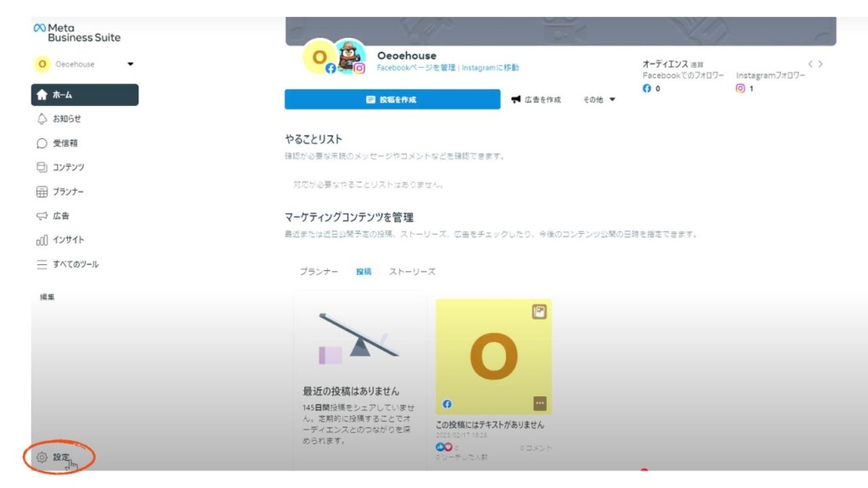The width and height of the screenshot is (868, 488).
Task: Click the Home icon in sidebar
Action: click(42, 95)
